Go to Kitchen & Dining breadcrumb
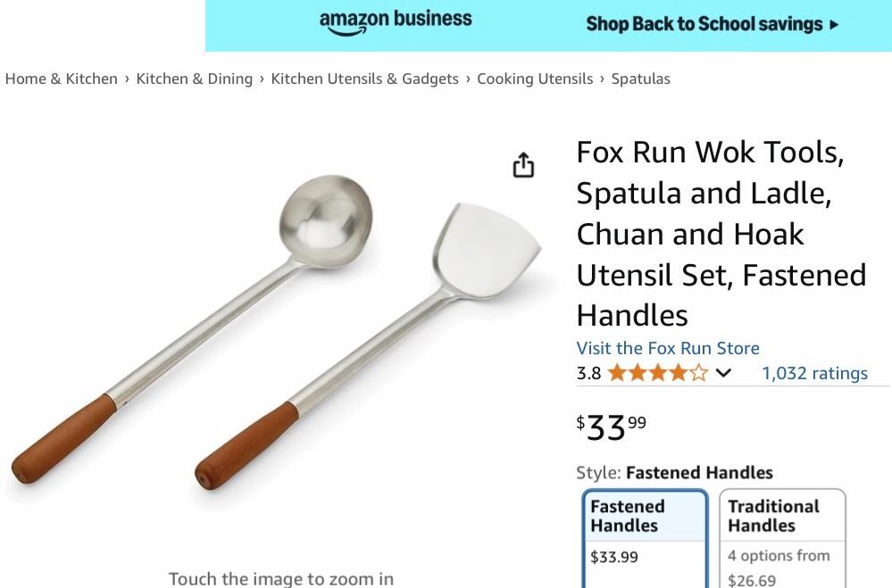Image resolution: width=892 pixels, height=588 pixels. pos(194,79)
